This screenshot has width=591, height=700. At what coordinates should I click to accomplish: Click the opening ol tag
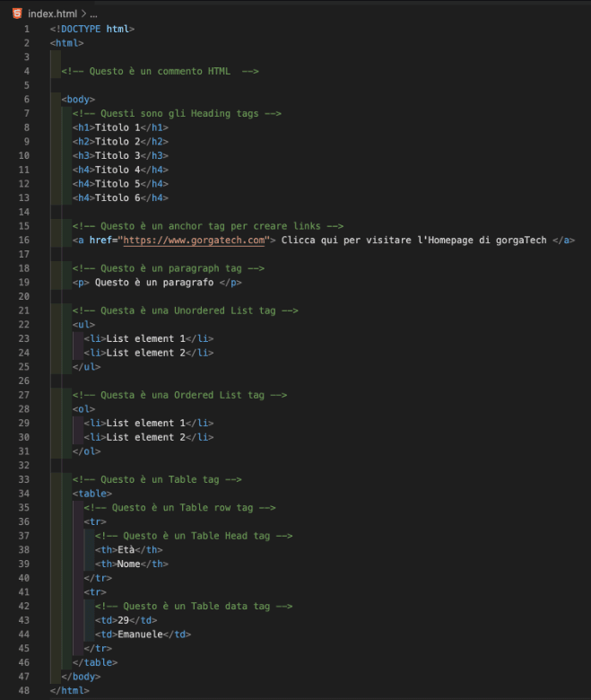[84, 409]
